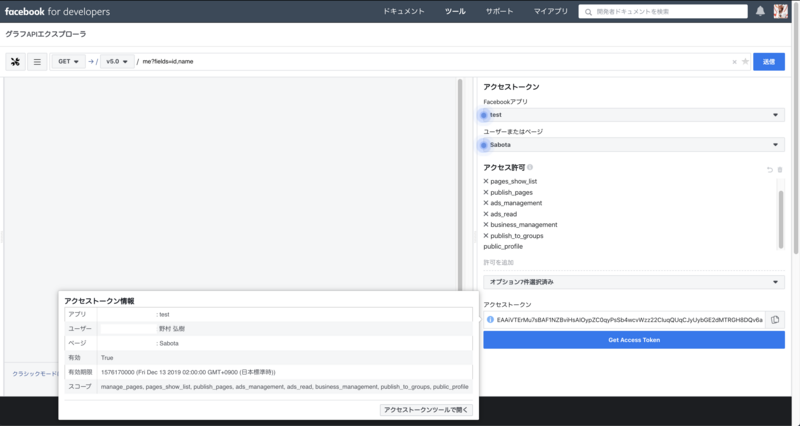Click the アプリ value test in popup

[164, 315]
